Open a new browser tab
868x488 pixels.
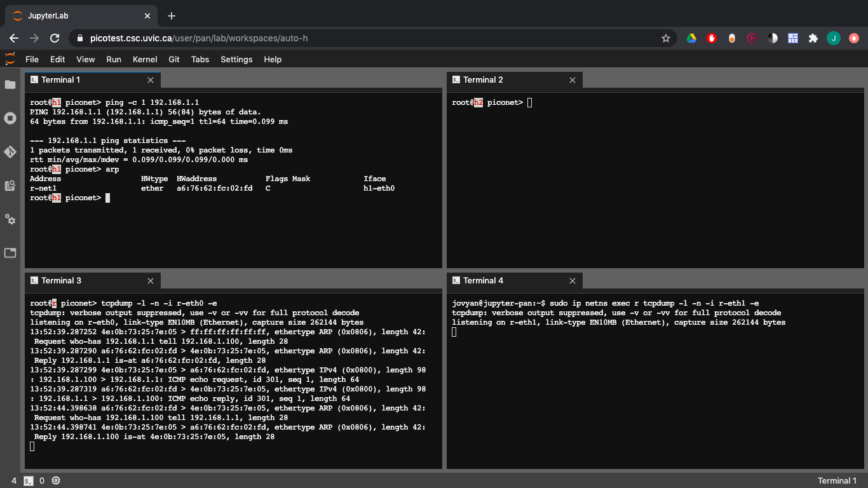click(x=172, y=16)
